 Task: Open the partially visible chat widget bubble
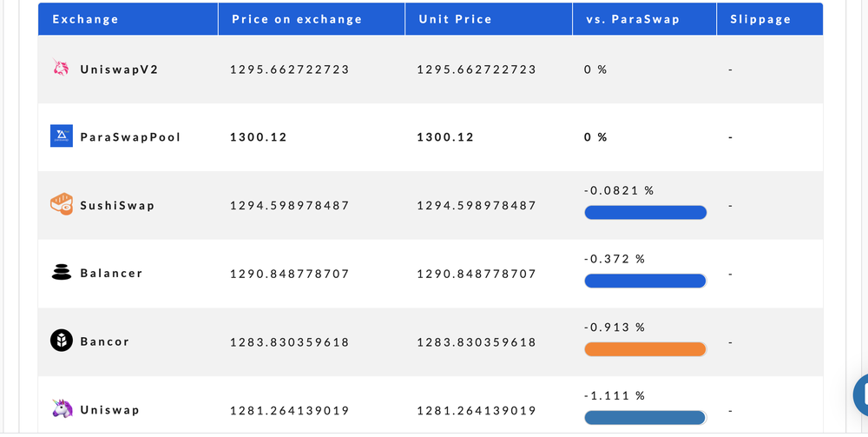point(861,395)
